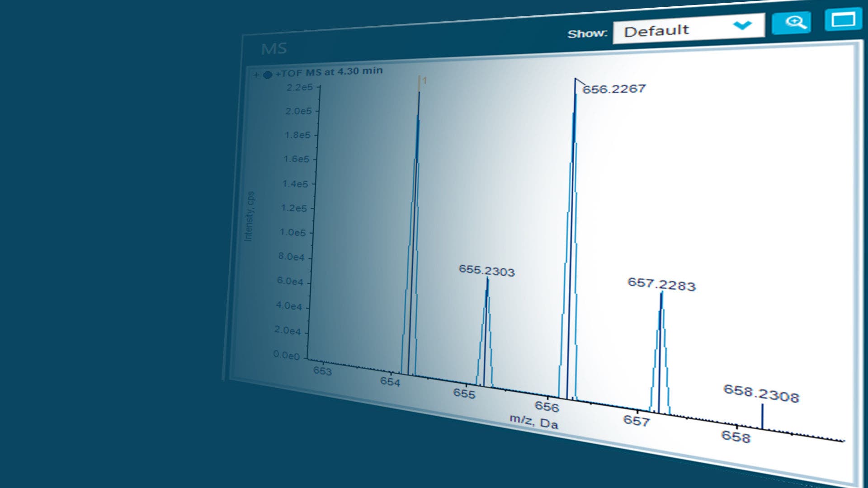The image size is (868, 488).
Task: Click the 655.2303 peak label
Action: pos(486,270)
